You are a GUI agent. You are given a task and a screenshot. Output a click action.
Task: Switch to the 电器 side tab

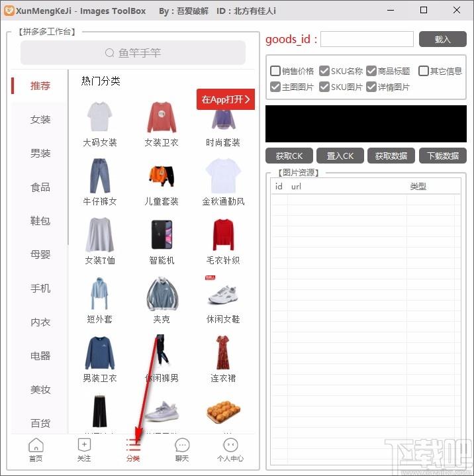(40, 356)
